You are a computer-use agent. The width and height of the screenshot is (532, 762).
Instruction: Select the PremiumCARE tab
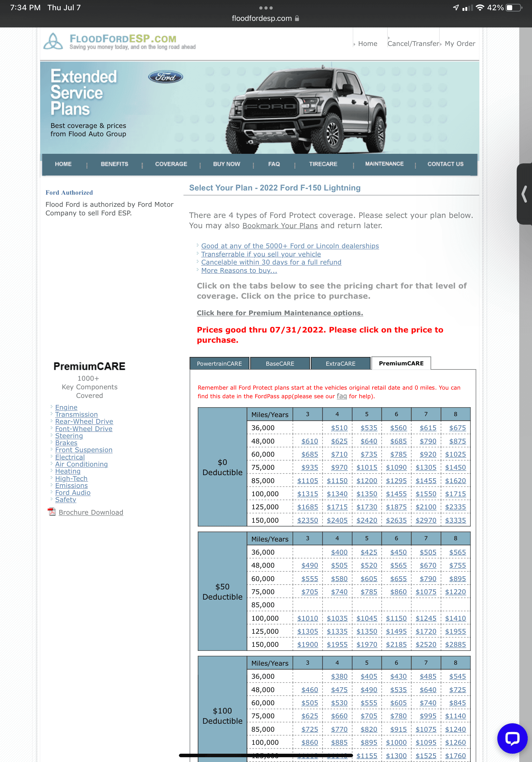coord(401,363)
